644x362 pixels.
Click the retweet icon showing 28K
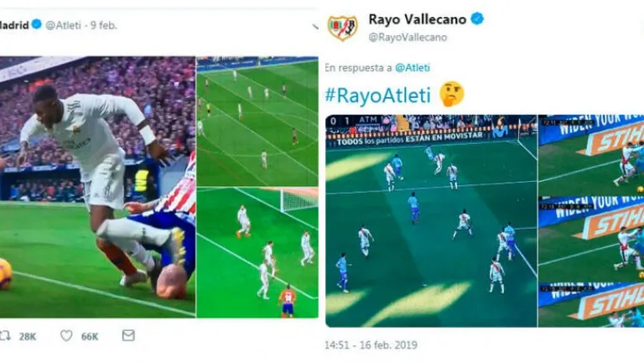coord(5,336)
